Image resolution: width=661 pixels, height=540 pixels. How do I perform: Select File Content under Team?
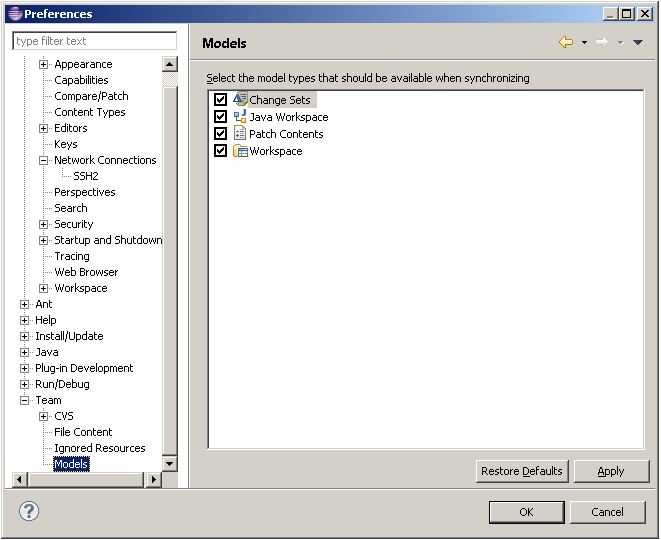pos(83,433)
